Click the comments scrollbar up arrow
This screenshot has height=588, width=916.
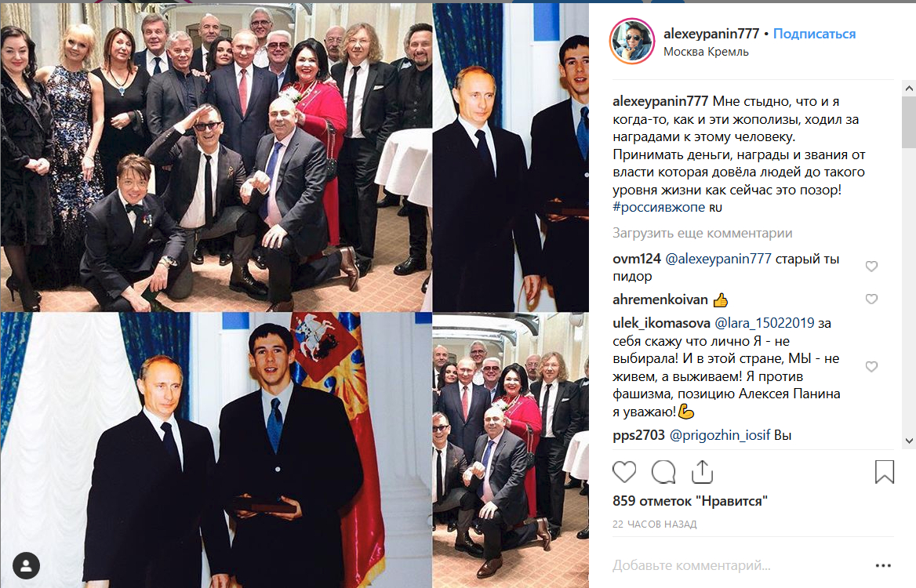click(909, 89)
